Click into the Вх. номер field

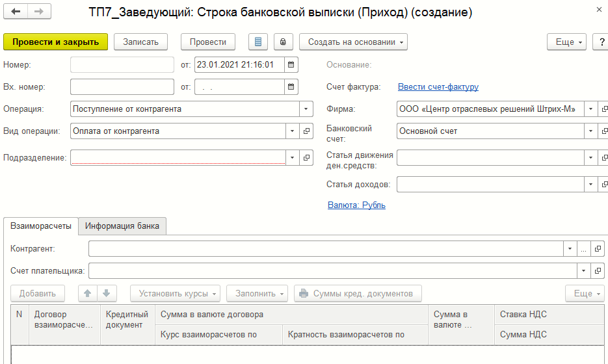122,87
